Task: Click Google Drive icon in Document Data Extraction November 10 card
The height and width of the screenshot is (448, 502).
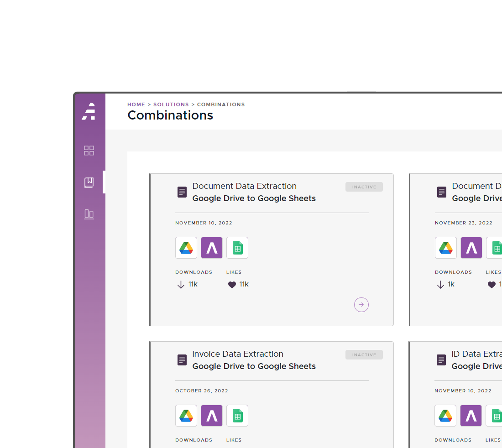Action: [x=186, y=248]
